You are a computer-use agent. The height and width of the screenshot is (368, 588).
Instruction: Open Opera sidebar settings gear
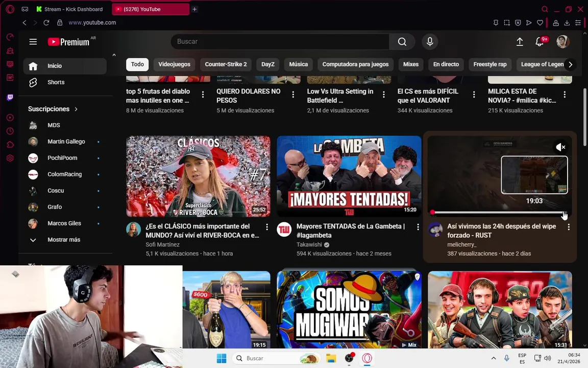click(10, 158)
